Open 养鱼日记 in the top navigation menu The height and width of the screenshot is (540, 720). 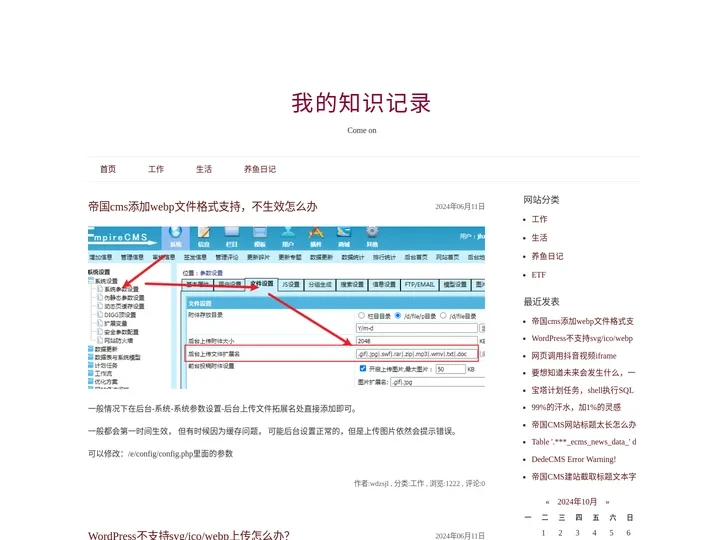[260, 169]
